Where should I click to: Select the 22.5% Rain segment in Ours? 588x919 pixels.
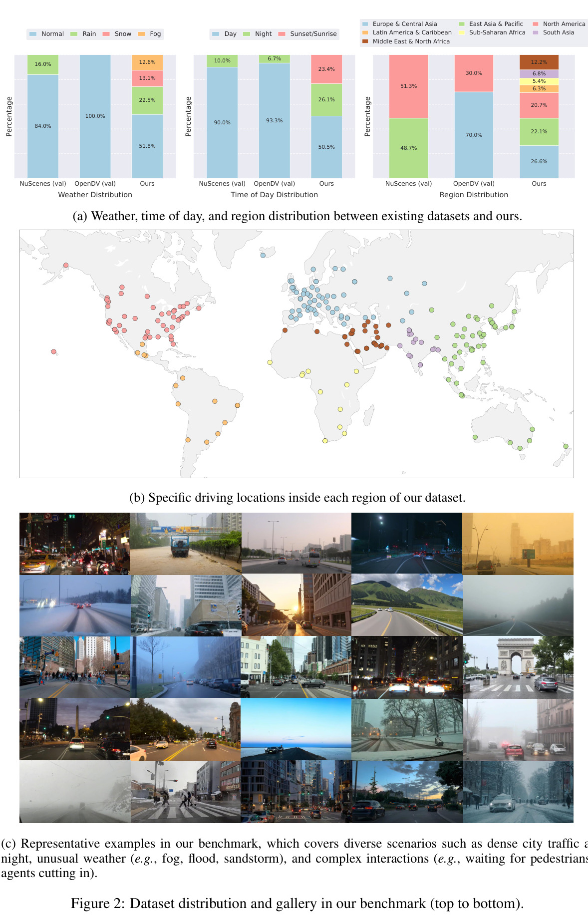coord(147,100)
